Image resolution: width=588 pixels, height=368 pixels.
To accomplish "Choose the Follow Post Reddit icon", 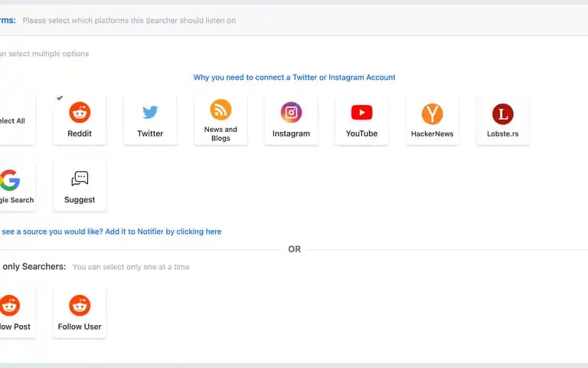I will (10, 305).
